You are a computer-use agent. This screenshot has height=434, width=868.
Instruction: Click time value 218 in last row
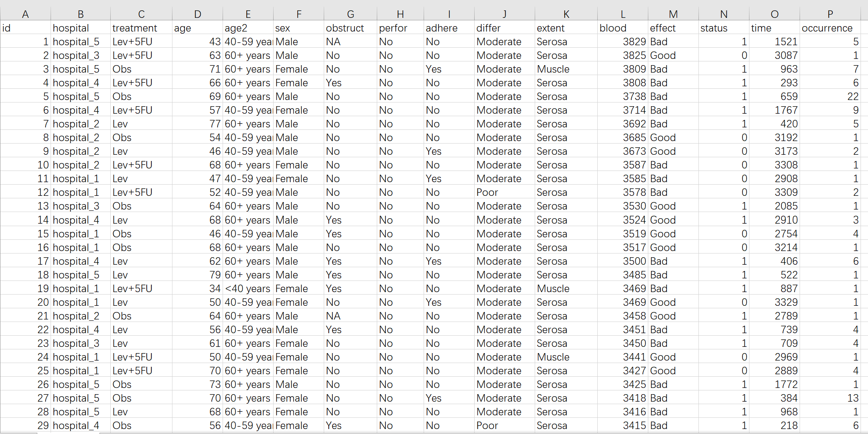pyautogui.click(x=774, y=426)
